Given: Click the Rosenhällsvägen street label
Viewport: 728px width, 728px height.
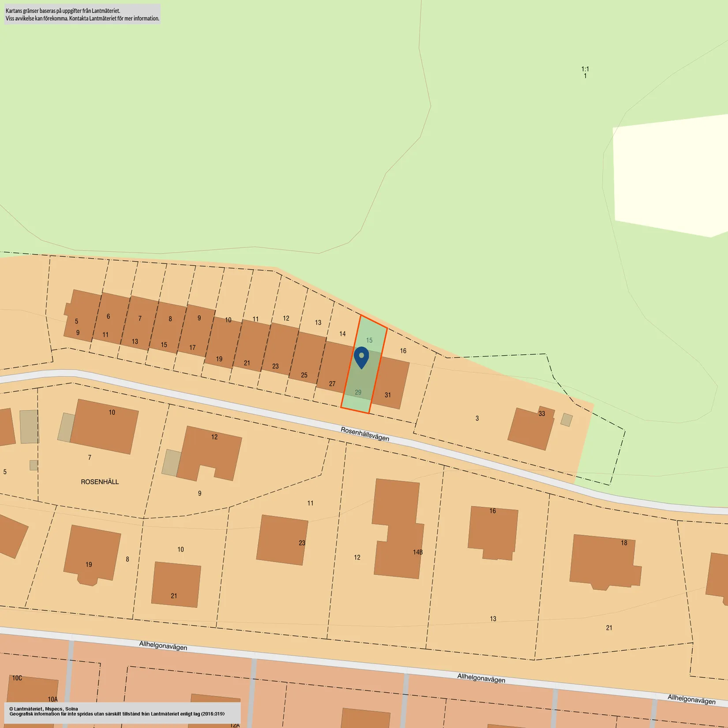Looking at the screenshot, I should coord(365,434).
